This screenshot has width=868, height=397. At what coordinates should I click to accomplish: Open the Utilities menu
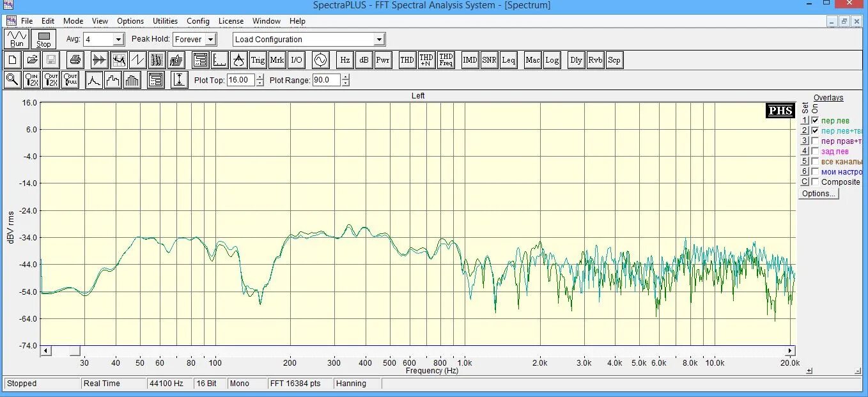point(165,21)
